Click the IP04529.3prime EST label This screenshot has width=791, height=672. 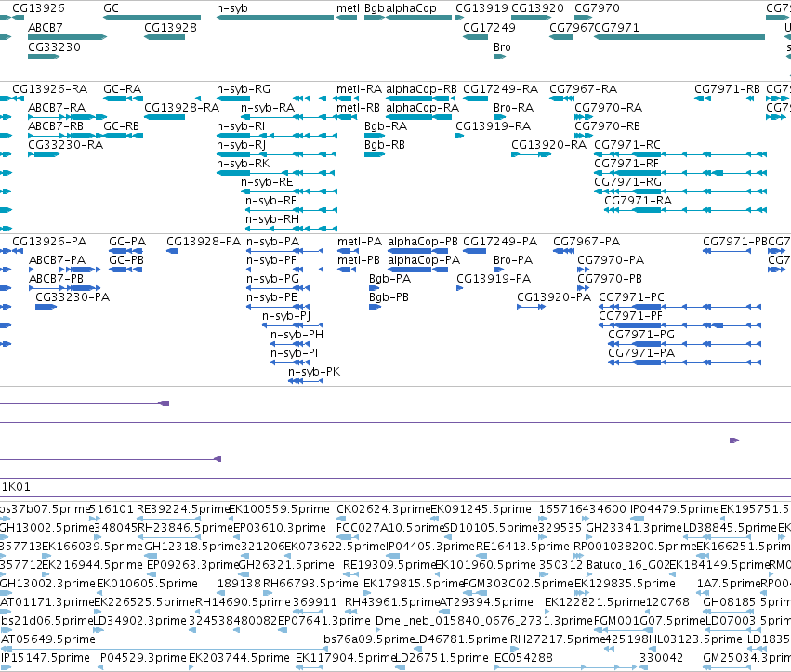(142, 658)
